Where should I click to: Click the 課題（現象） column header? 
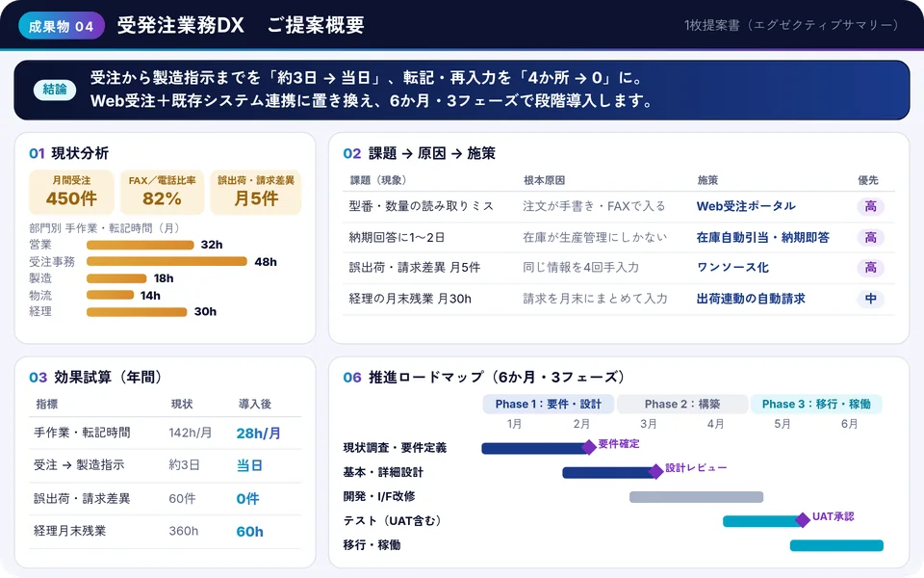coord(378,180)
